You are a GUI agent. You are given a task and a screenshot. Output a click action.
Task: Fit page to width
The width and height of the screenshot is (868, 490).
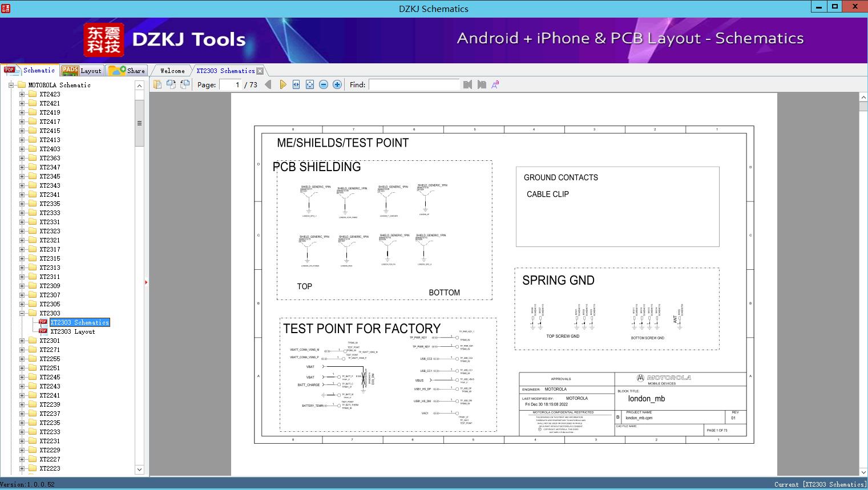coord(296,84)
